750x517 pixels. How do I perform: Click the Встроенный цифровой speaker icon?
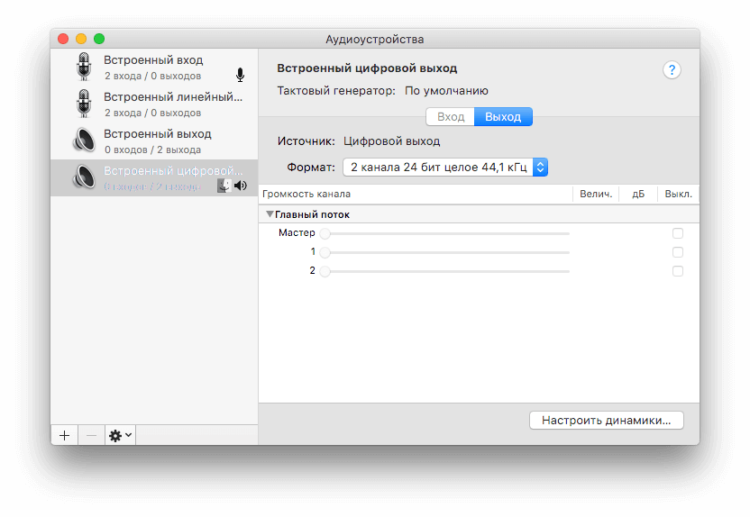tap(84, 177)
